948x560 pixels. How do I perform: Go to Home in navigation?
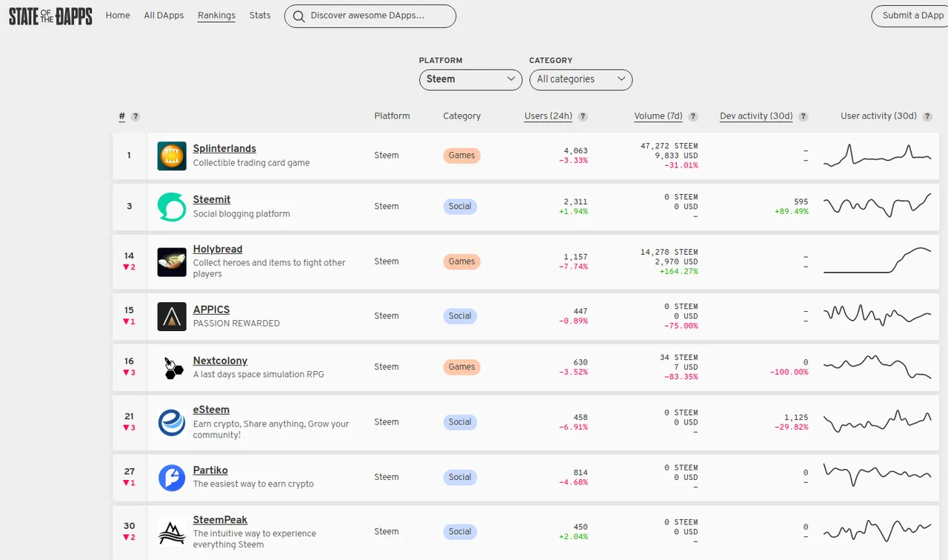[118, 15]
